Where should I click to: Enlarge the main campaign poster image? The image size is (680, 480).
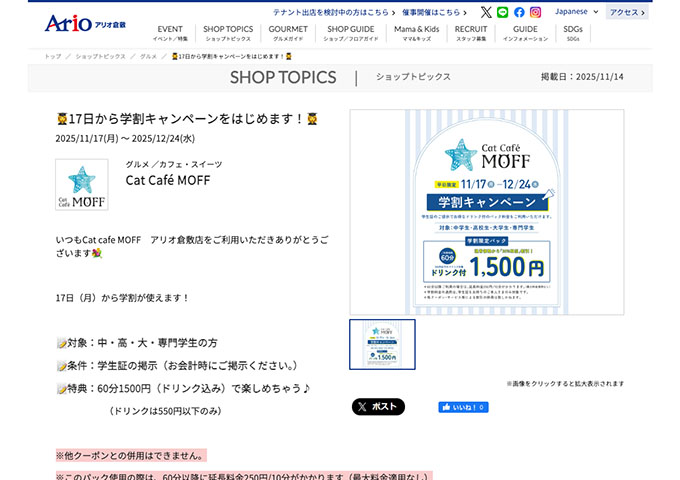(487, 212)
